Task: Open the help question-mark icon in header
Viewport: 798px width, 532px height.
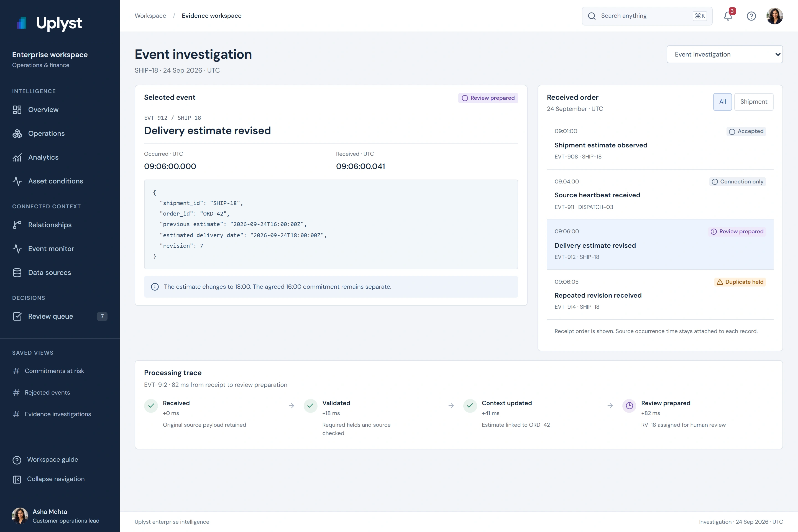Action: [751, 16]
